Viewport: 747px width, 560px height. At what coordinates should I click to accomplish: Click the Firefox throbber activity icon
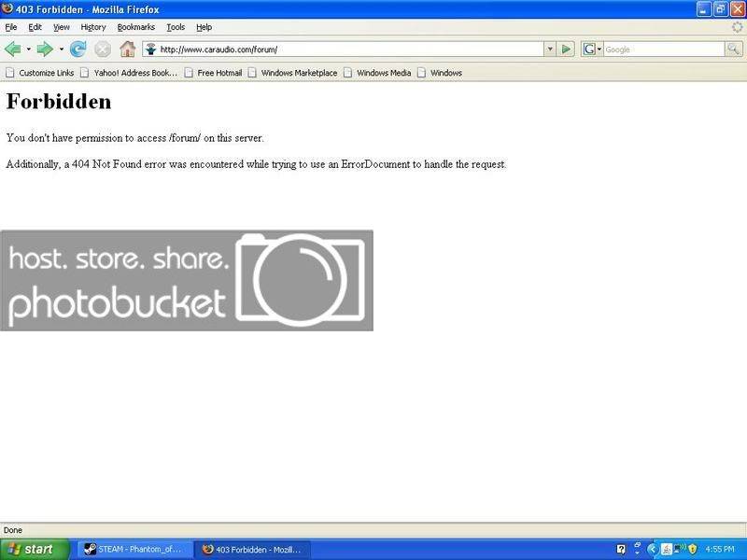coord(737,27)
